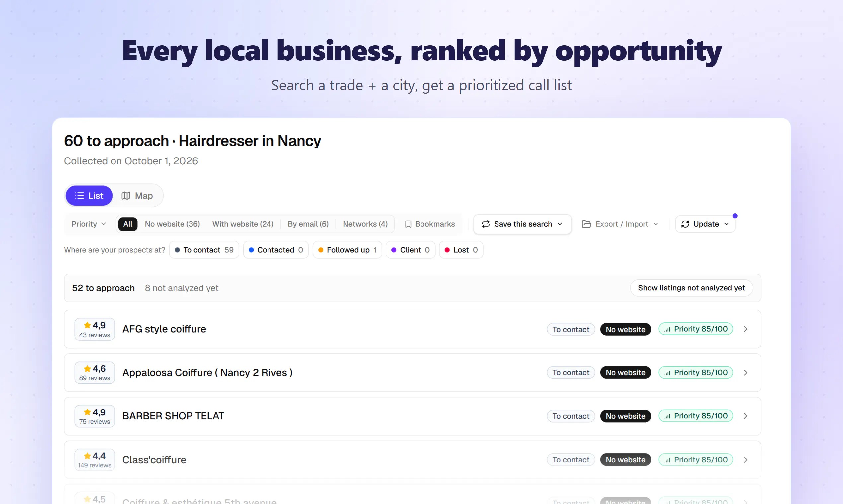Open the Priority sort dropdown
The height and width of the screenshot is (504, 843).
(89, 224)
